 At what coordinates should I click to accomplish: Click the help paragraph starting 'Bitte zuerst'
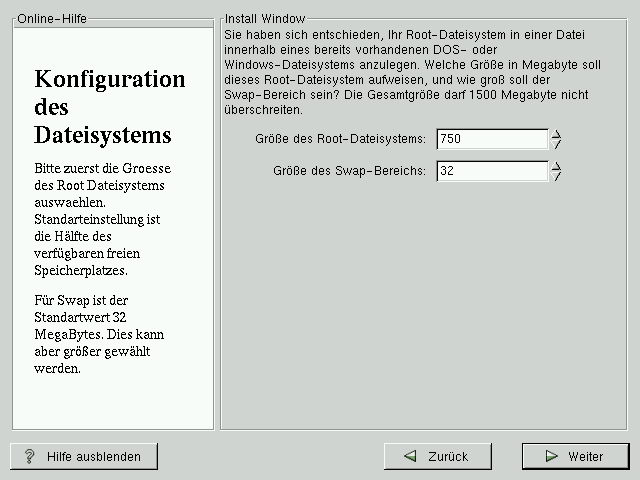98,219
